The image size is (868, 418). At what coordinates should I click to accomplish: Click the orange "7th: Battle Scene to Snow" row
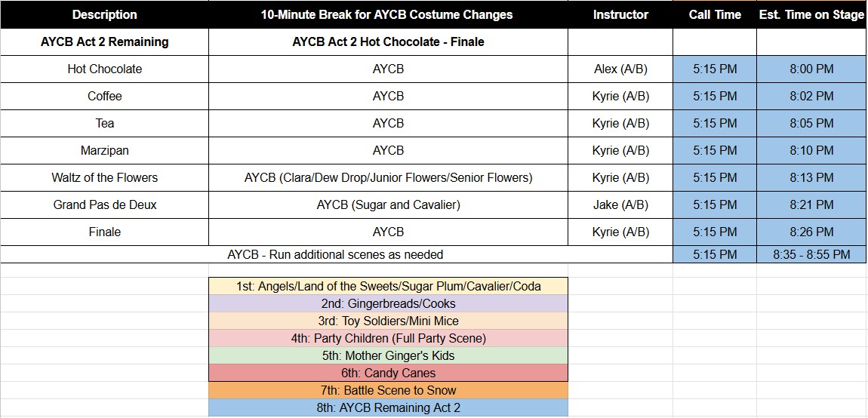[388, 390]
